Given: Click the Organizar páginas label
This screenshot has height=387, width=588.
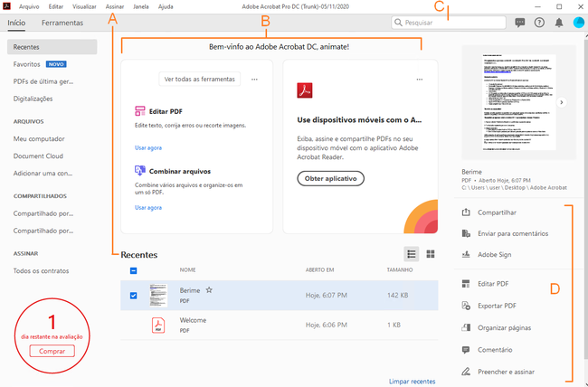Looking at the screenshot, I should click(505, 327).
